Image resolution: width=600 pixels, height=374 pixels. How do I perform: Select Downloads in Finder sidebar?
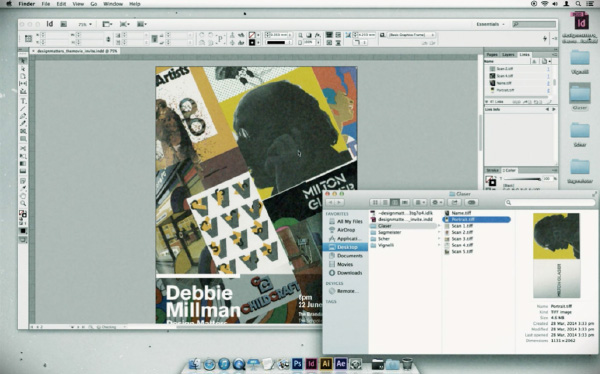(x=346, y=273)
